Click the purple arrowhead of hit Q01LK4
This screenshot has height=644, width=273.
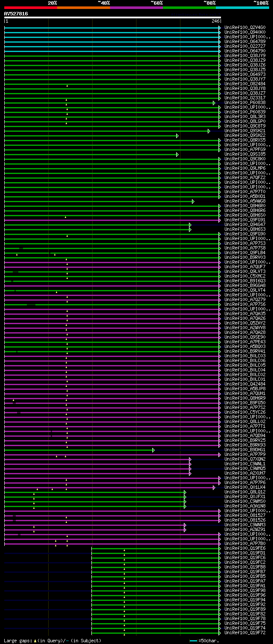coord(214,487)
